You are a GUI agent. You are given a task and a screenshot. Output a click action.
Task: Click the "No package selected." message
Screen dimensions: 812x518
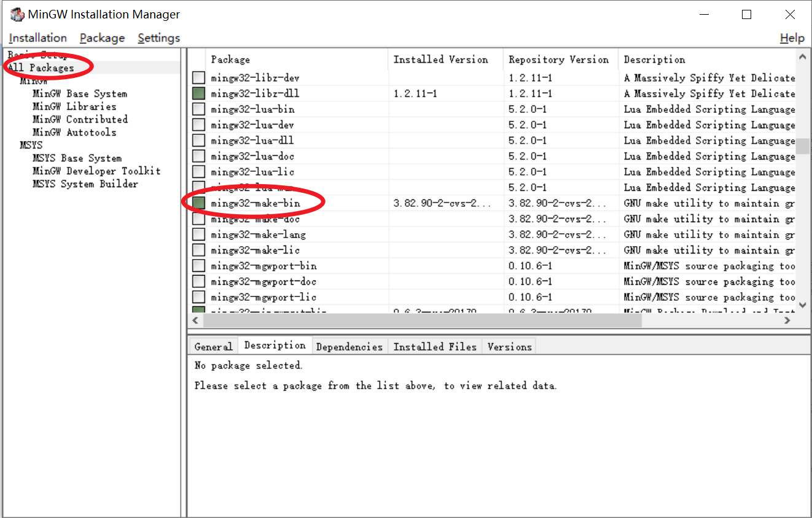pyautogui.click(x=249, y=366)
